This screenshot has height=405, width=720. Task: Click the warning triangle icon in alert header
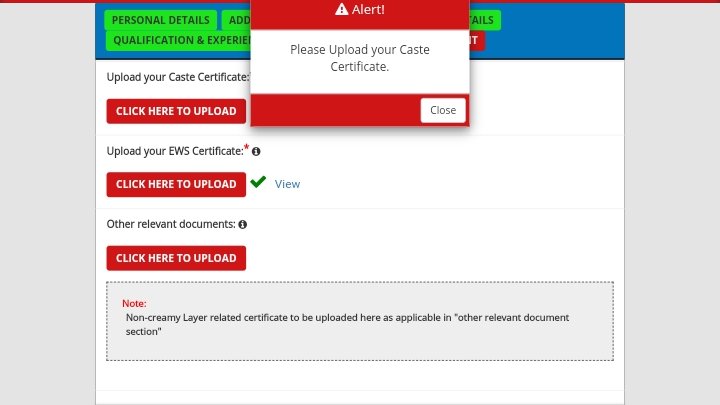(341, 9)
